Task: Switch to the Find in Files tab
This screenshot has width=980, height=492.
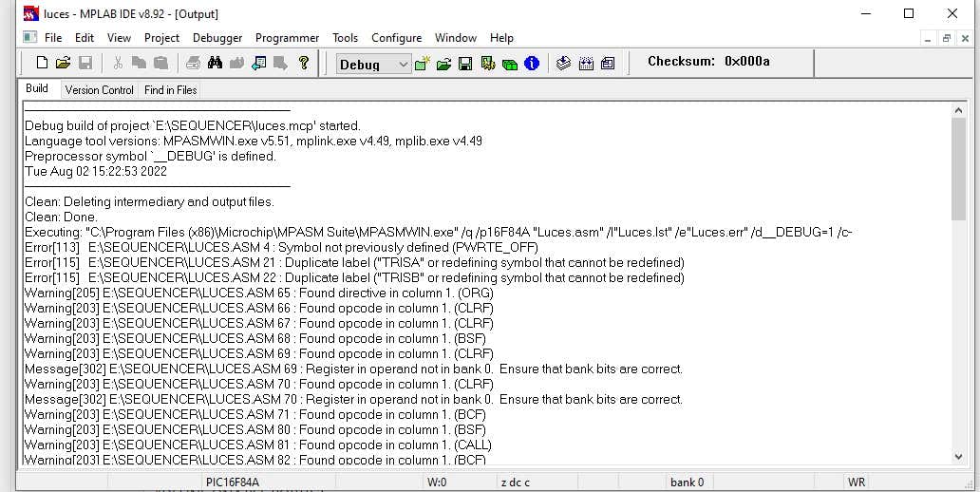Action: (x=171, y=90)
